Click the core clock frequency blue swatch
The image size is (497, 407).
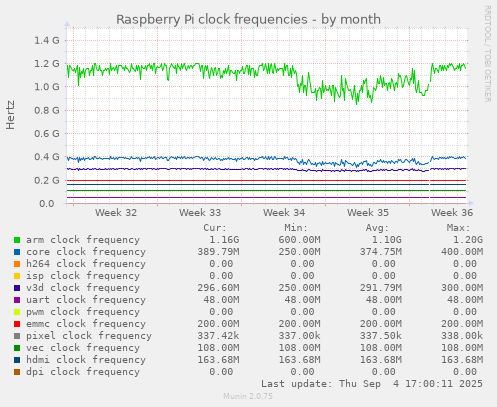click(x=17, y=252)
